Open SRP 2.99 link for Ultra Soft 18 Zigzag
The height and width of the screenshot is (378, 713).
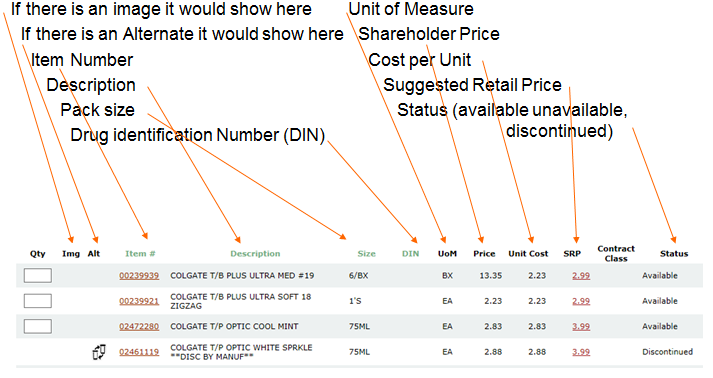581,301
